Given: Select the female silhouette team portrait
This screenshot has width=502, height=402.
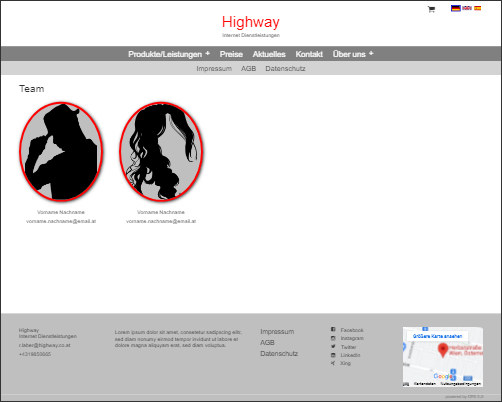Looking at the screenshot, I should coord(161,152).
